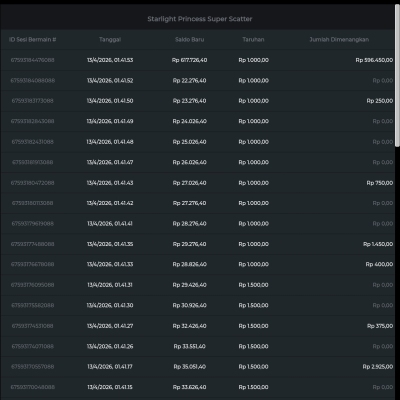Click the session ID in the 01.41.17 row

coord(32,367)
